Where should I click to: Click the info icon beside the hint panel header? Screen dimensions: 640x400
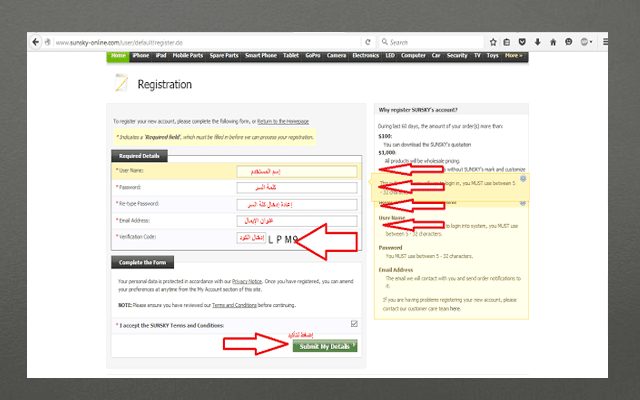click(x=523, y=203)
